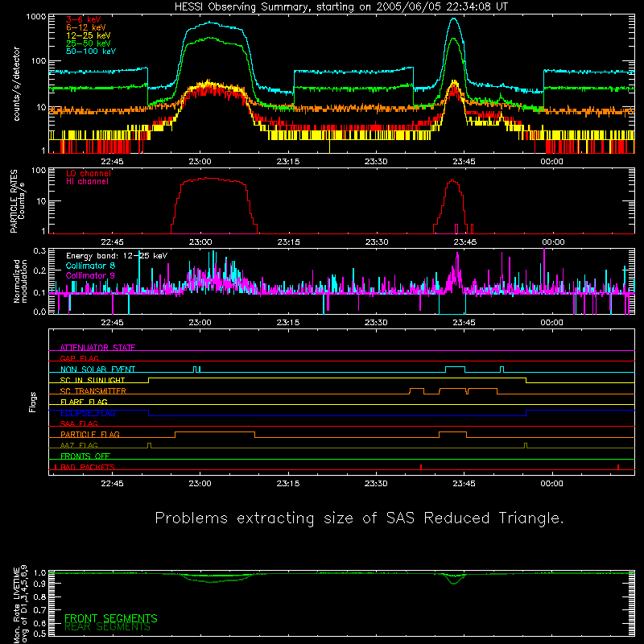Viewport: 644px width, 644px height.
Task: Select the 50-100 keV legend label
Action: point(91,52)
